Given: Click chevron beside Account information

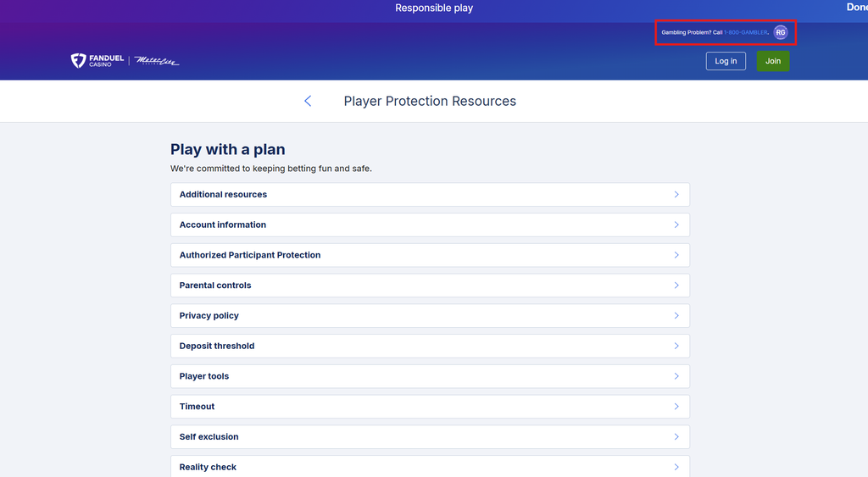Looking at the screenshot, I should point(676,225).
